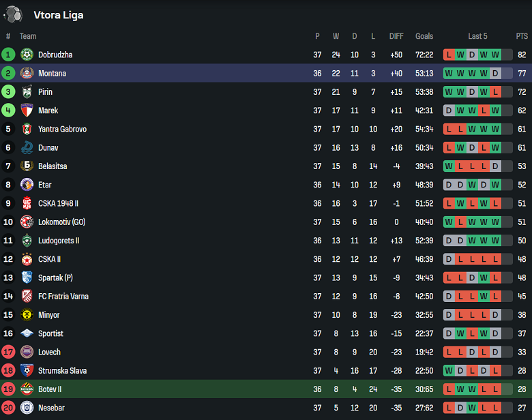Sort standings by DIFF column
This screenshot has width=532, height=420.
click(x=396, y=36)
